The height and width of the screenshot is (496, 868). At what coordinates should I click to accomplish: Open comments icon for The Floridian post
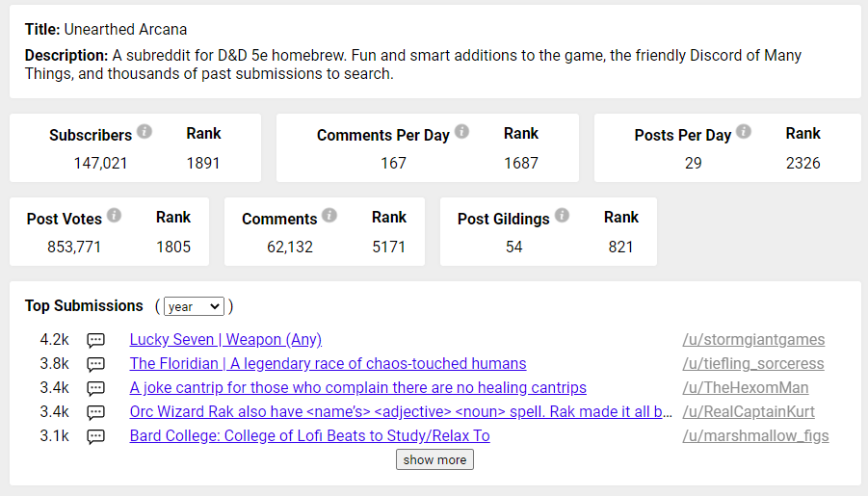pos(95,364)
